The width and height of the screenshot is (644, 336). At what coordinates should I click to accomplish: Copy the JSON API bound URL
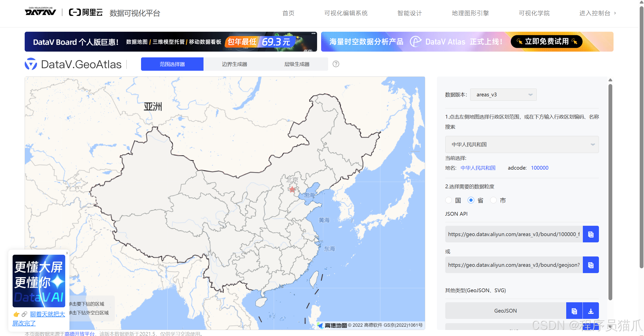pos(591,234)
